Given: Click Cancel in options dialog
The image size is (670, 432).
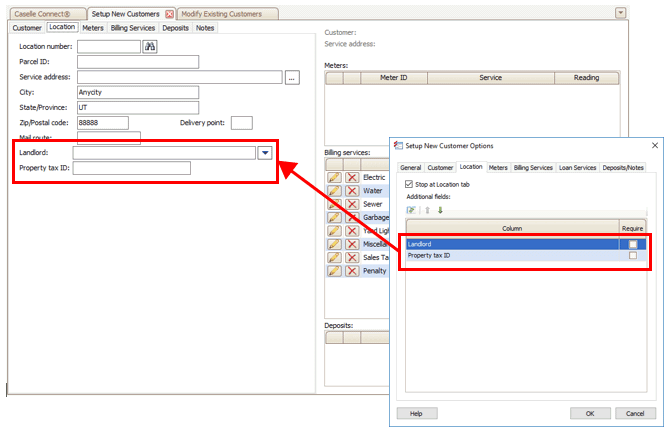Looking at the screenshot, I should click(635, 414).
